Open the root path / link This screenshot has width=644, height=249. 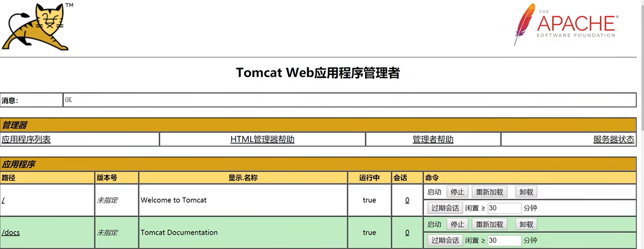[x=3, y=200]
